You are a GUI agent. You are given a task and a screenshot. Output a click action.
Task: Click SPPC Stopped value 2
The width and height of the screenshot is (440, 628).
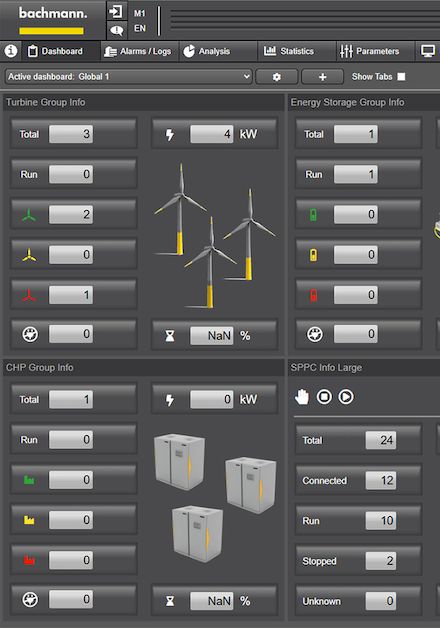(x=381, y=561)
